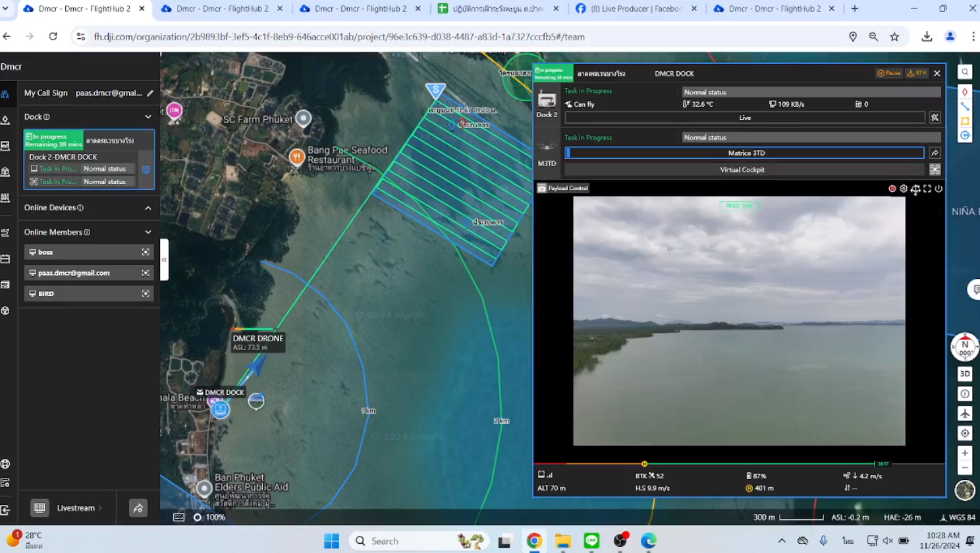Start video recording with red record icon
Viewport: 980px width, 553px height.
892,189
